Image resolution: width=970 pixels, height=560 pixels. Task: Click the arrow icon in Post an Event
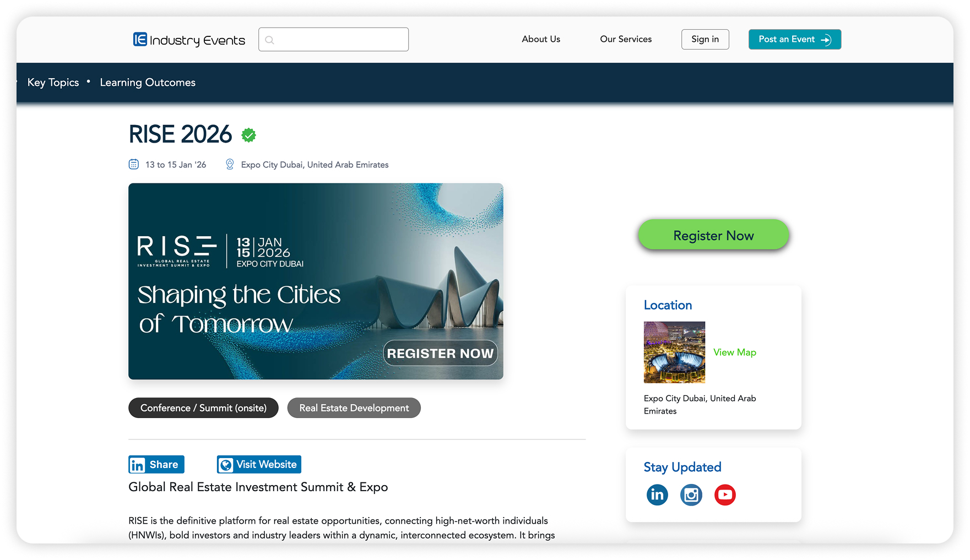826,40
